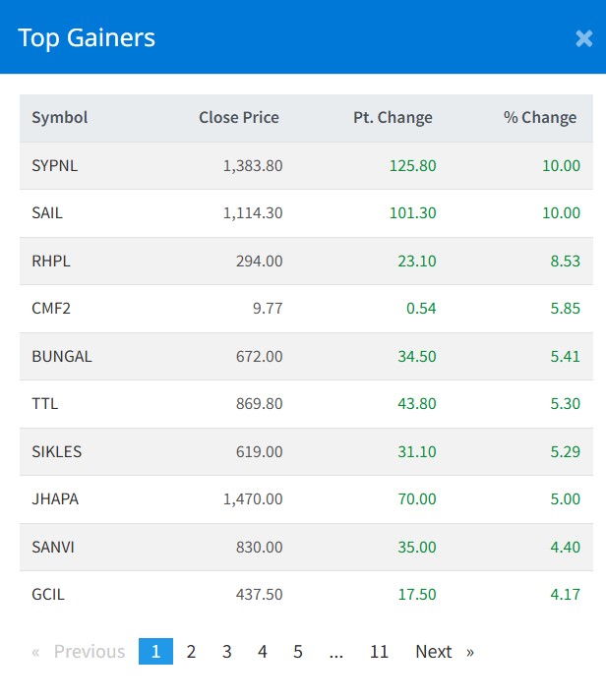
Task: Close the Top Gainers dialog
Action: [x=583, y=38]
